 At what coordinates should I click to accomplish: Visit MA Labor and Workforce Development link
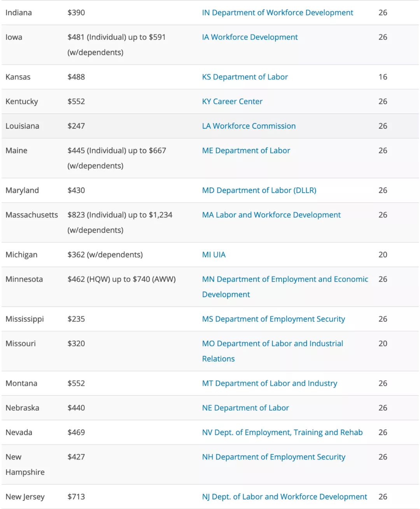point(271,214)
